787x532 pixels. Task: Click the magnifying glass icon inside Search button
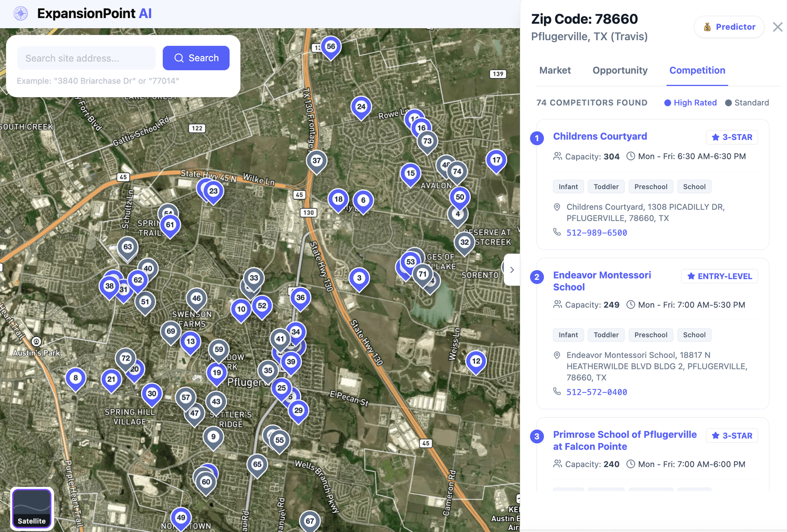(x=179, y=58)
